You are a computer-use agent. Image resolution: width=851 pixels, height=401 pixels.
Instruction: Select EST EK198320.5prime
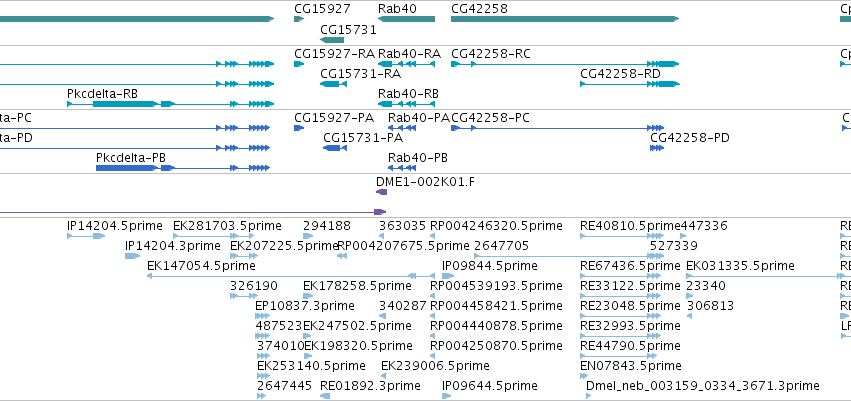click(x=358, y=346)
